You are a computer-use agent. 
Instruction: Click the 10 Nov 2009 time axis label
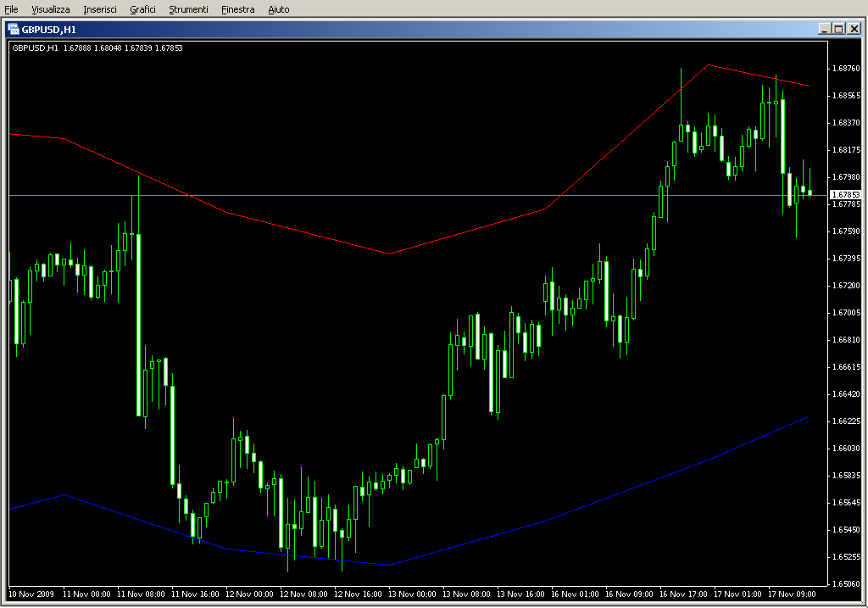pos(31,594)
